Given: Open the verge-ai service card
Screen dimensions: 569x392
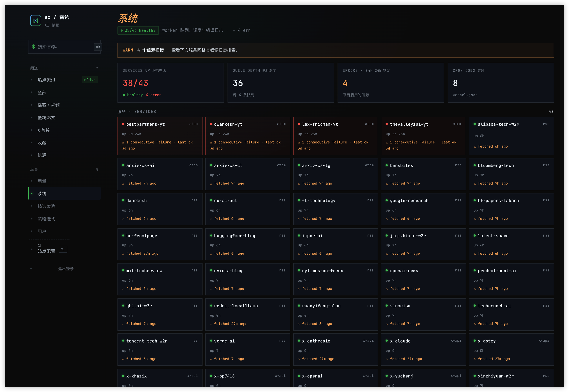Looking at the screenshot, I should [248, 350].
